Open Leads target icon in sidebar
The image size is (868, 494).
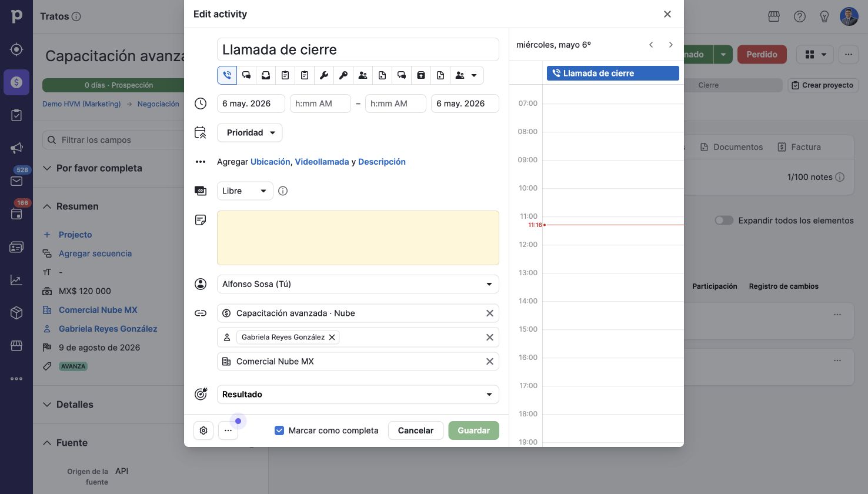[x=16, y=49]
